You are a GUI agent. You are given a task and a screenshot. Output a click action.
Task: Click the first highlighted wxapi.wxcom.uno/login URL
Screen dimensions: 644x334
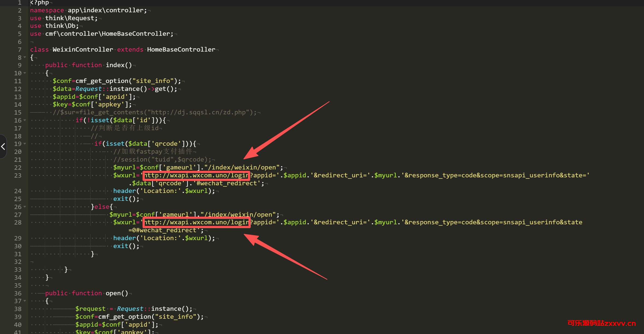click(x=196, y=175)
